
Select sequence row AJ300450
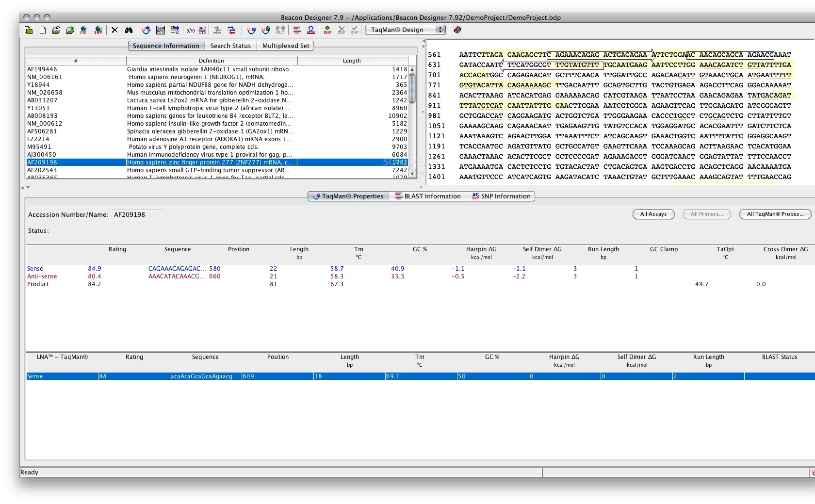(x=217, y=155)
